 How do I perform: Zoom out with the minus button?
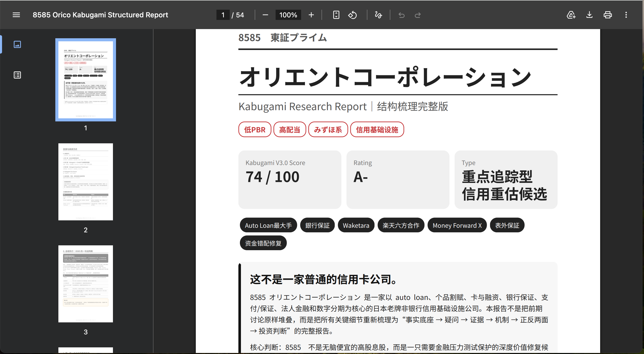(265, 15)
